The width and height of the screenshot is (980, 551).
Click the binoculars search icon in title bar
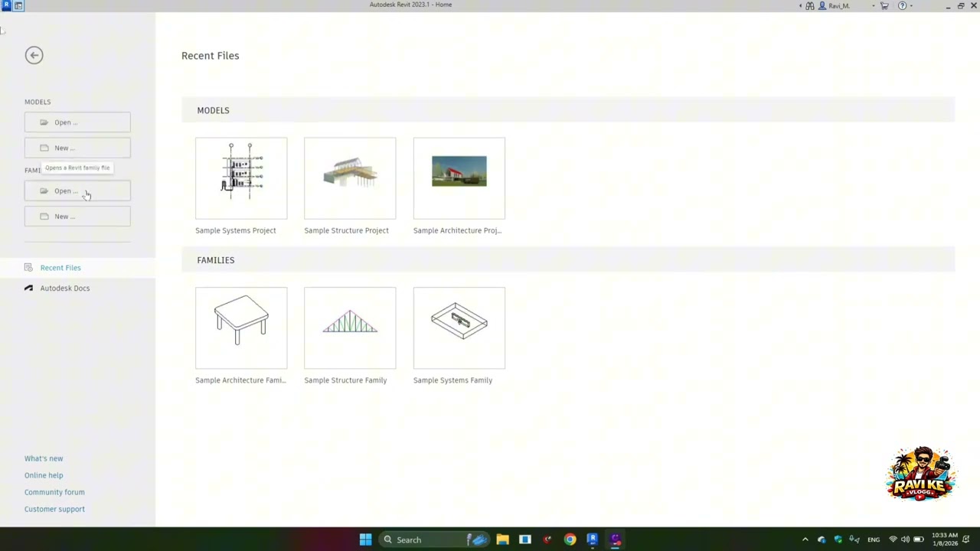tap(810, 5)
